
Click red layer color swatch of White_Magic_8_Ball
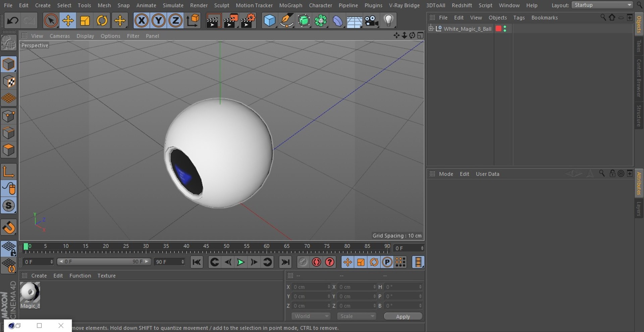(x=498, y=29)
